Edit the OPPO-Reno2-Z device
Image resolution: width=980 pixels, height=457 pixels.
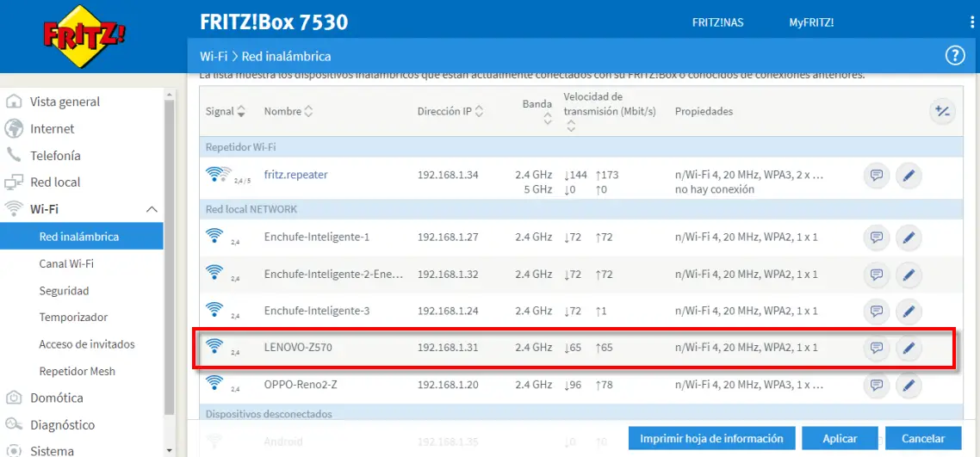[x=909, y=385]
